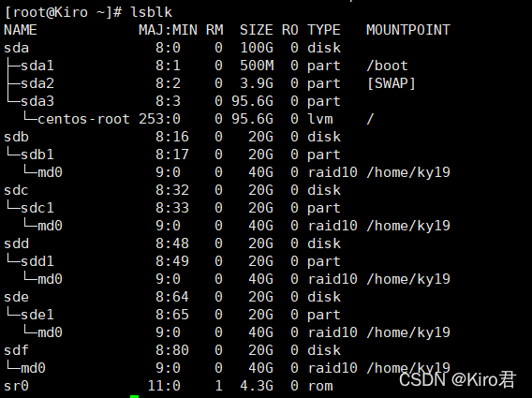Click the 8:17 device number
The height and width of the screenshot is (398, 532).
[172, 155]
